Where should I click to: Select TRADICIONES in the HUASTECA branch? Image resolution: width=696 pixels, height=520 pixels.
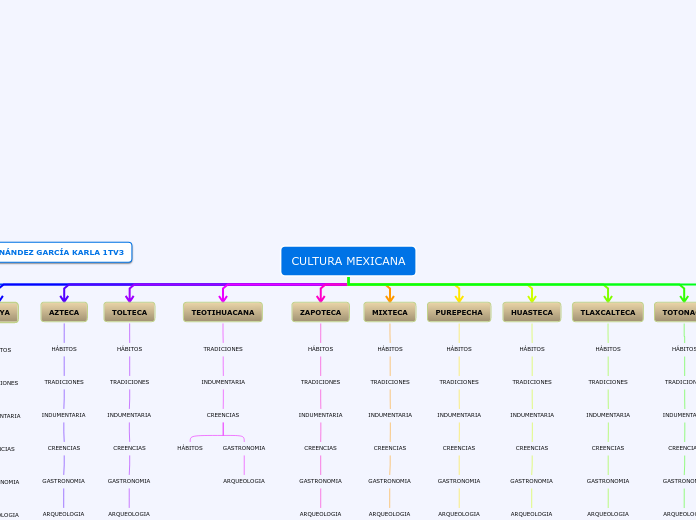tap(532, 382)
